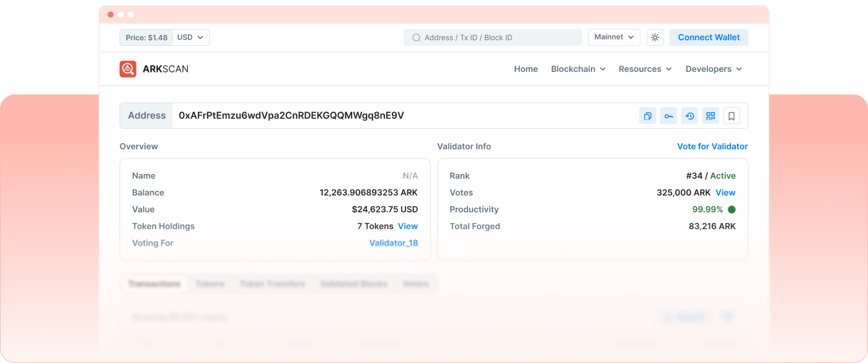
Task: Click the Vote for Validator link
Action: [712, 146]
